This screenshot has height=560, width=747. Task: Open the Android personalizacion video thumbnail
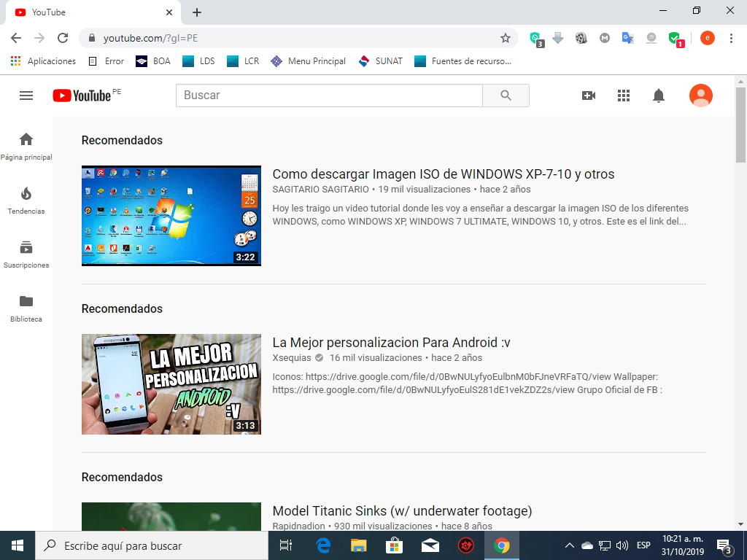171,384
